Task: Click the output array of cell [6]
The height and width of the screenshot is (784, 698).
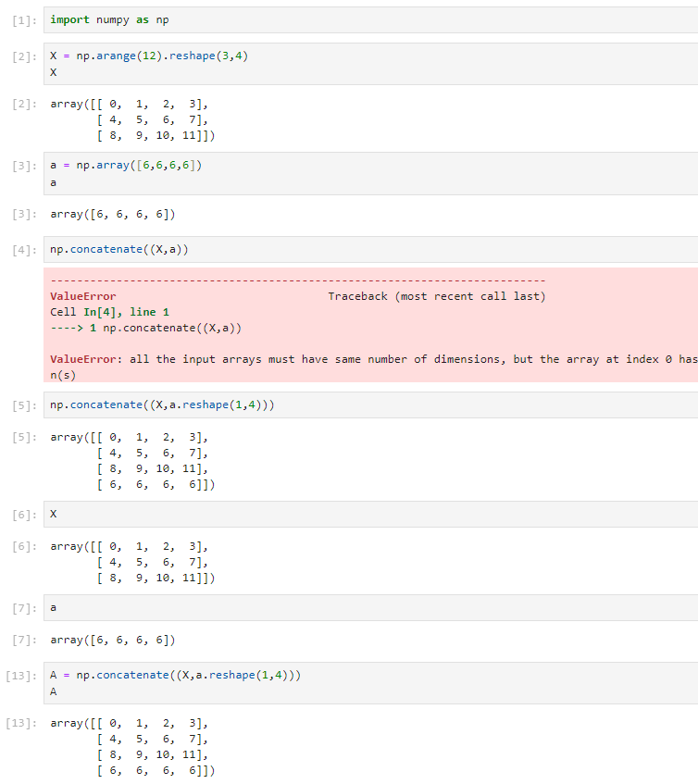Action: [x=132, y=562]
